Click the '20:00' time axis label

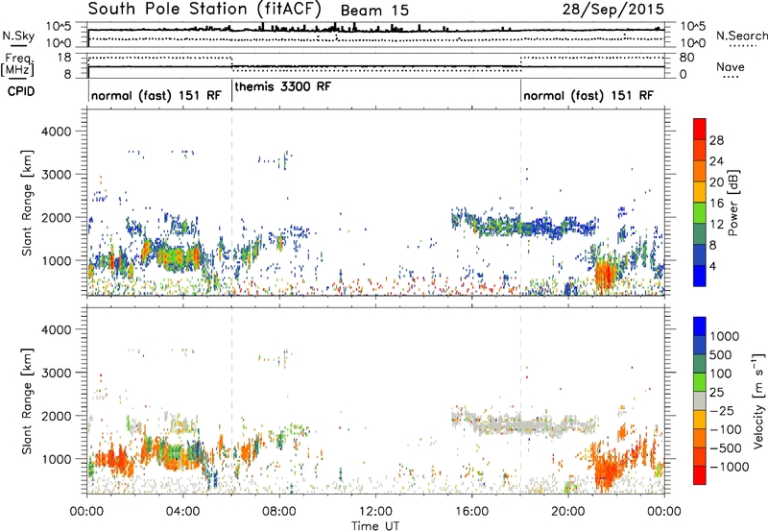point(567,511)
